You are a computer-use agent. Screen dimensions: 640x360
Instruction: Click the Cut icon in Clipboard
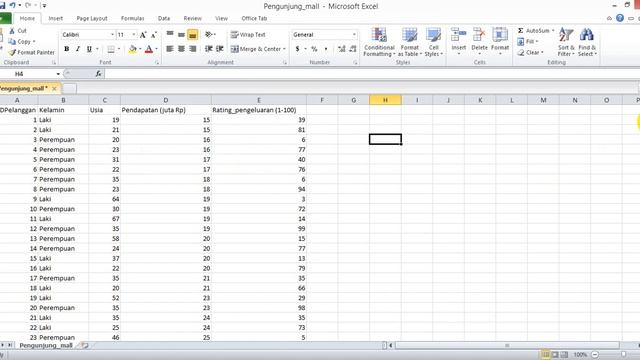coord(12,31)
